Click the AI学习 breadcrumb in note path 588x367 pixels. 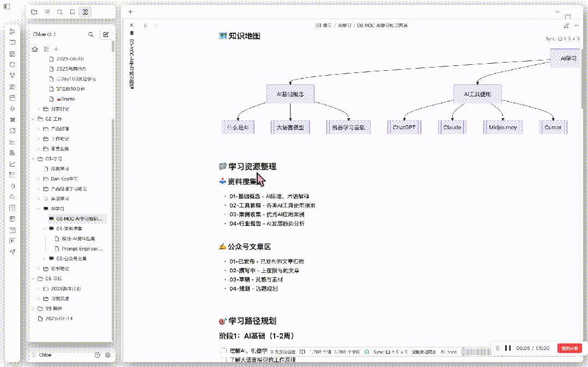tap(344, 26)
